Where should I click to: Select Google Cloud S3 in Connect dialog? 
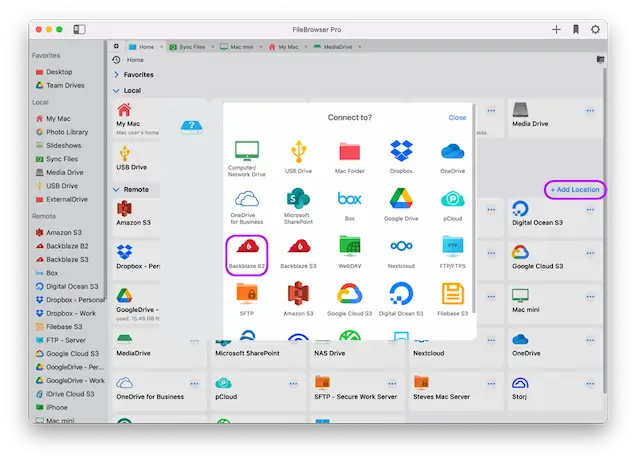click(x=350, y=300)
